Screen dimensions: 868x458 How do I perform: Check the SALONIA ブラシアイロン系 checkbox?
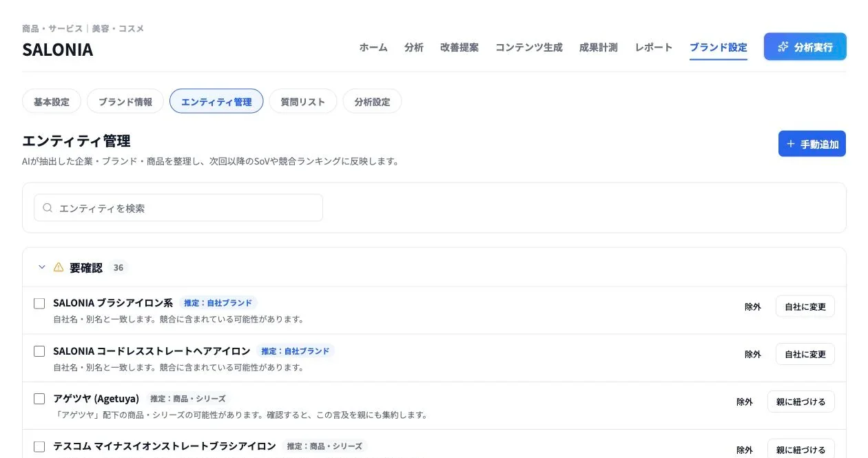(39, 304)
